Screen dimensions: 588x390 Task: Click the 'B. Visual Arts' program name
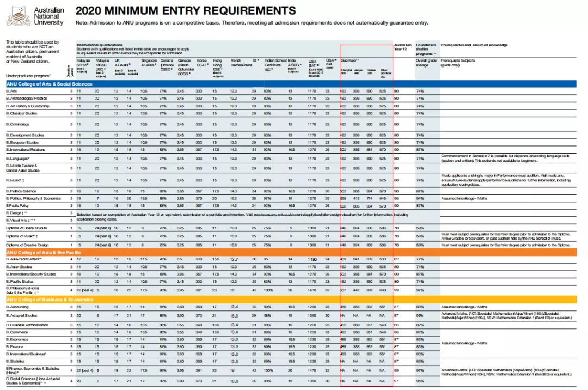[21, 220]
